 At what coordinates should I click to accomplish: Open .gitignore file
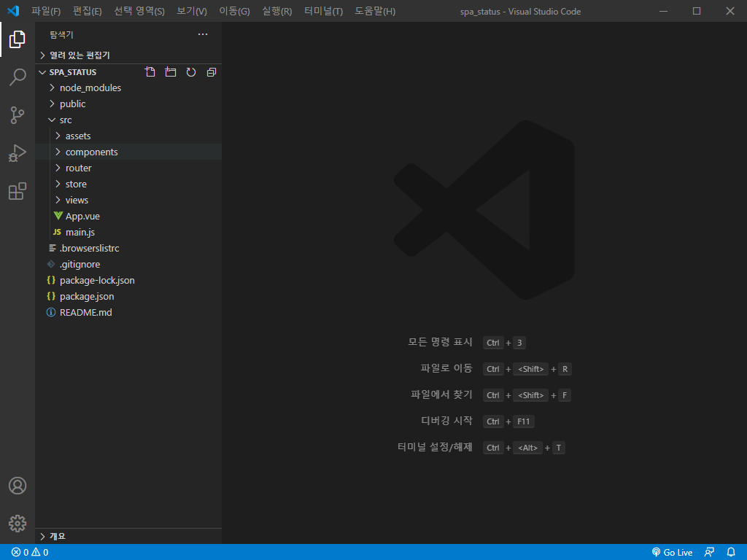128,264
